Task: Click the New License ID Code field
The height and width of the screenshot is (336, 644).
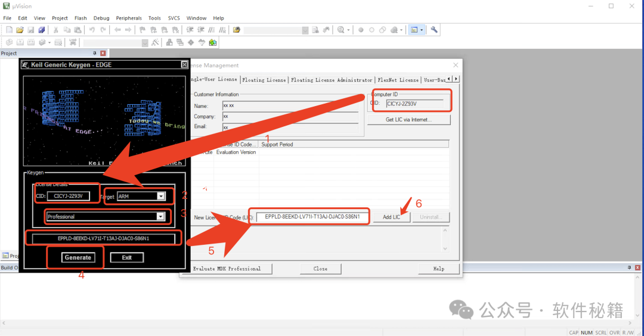Action: (312, 217)
